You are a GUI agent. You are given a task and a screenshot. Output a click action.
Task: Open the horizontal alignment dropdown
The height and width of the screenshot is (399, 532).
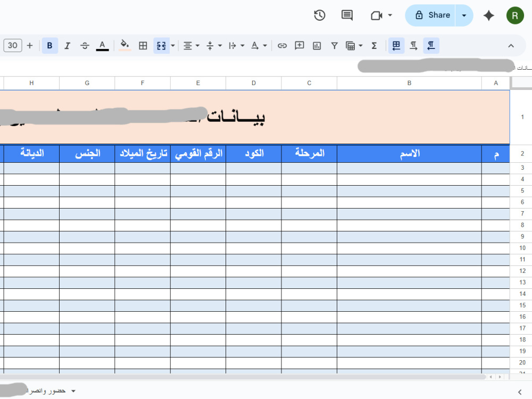pos(196,45)
